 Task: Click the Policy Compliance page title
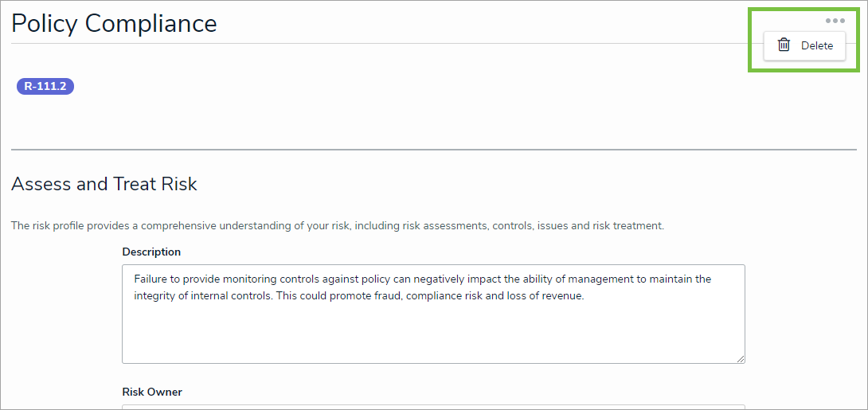coord(114,24)
